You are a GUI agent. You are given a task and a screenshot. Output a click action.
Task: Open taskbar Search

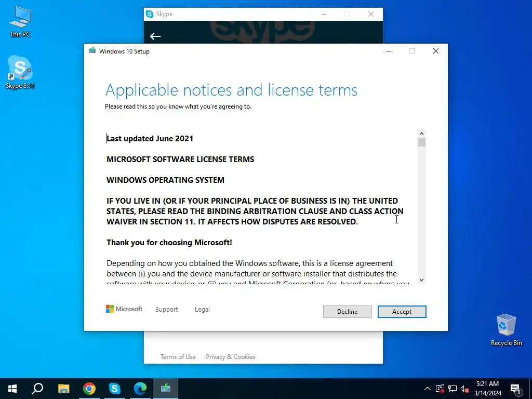(37, 389)
